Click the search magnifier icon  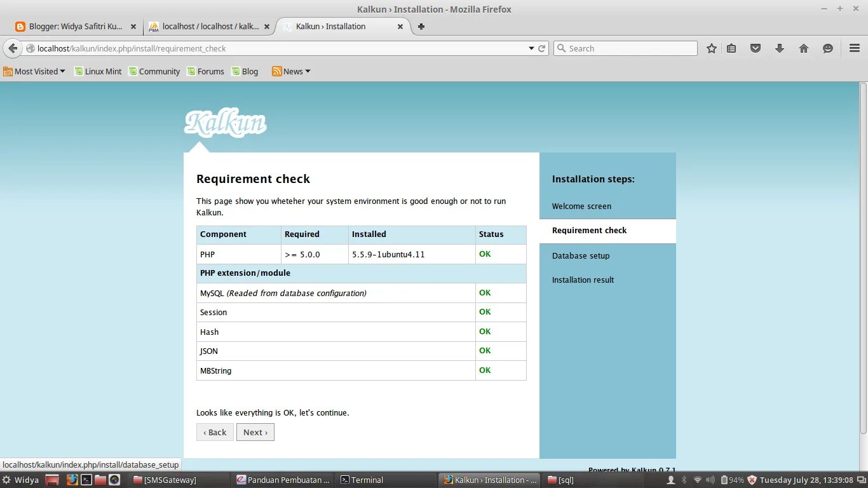coord(561,48)
